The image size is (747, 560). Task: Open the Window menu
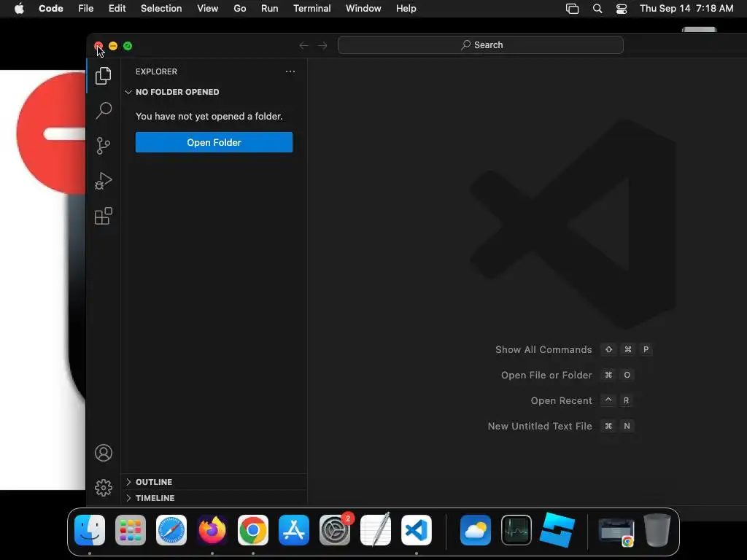tap(363, 9)
